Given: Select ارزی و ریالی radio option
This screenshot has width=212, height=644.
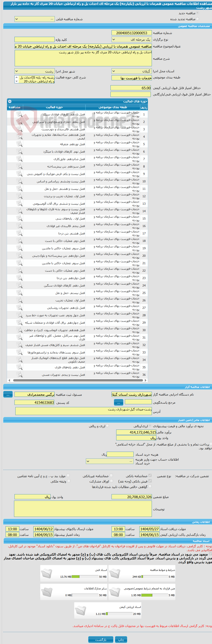Looking at the screenshot, I should [107, 426].
